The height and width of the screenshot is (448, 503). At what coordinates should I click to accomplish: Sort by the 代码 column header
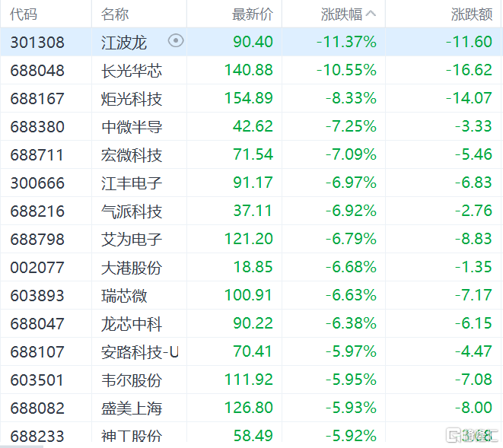coord(24,14)
